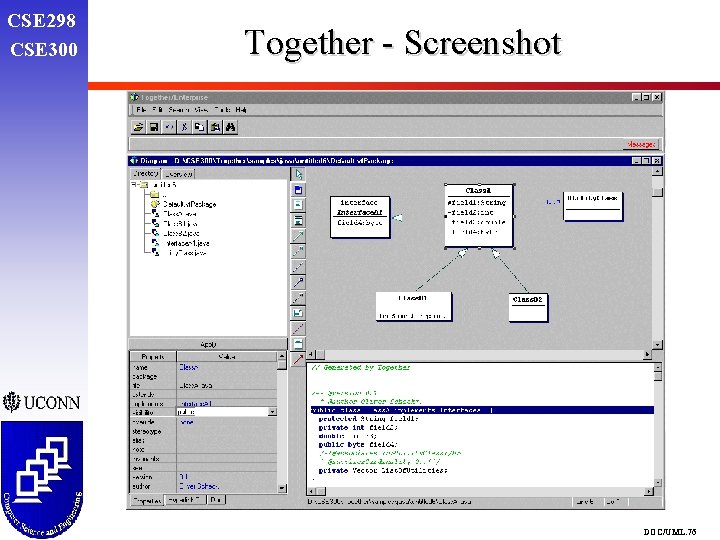Image resolution: width=720 pixels, height=540 pixels.
Task: Select UtilityClass.java in the directory tree
Action: [x=186, y=253]
